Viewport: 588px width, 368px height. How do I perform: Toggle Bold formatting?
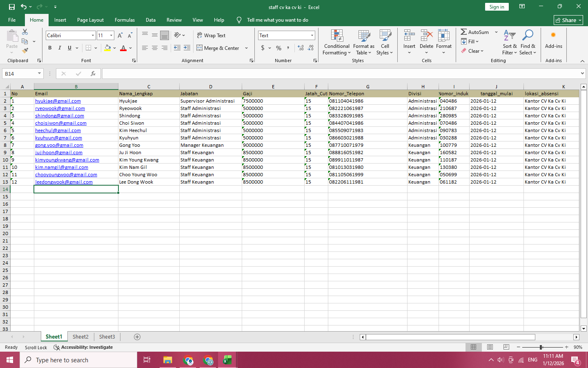(50, 48)
